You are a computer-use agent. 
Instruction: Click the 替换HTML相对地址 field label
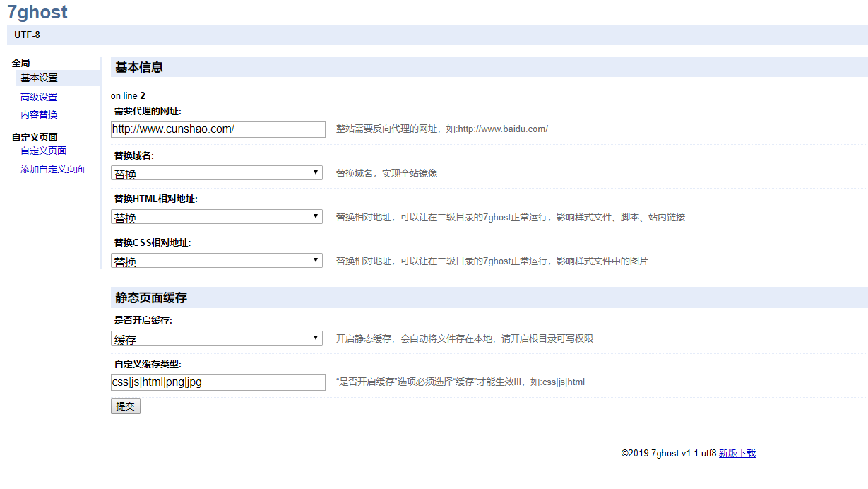(156, 199)
